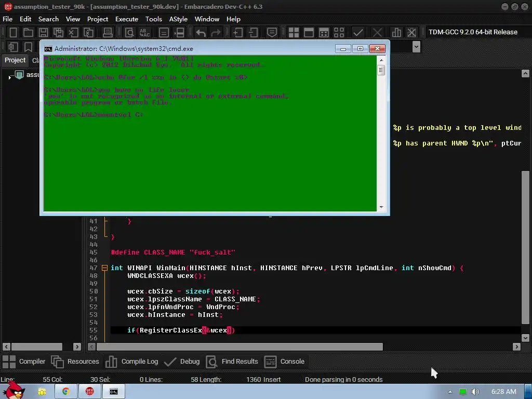Open the dropdown arrow right of the cmd window
This screenshot has height=399, width=532.
[x=416, y=47]
